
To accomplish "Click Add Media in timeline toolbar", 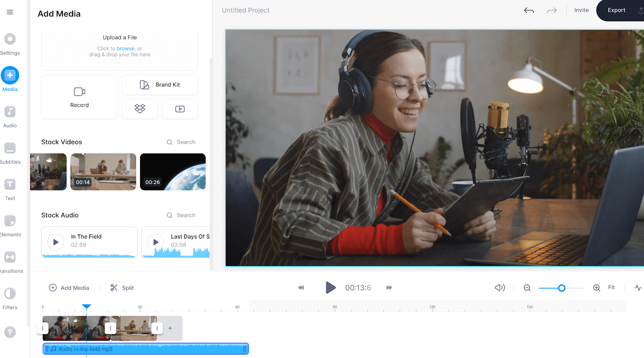I will (x=69, y=288).
